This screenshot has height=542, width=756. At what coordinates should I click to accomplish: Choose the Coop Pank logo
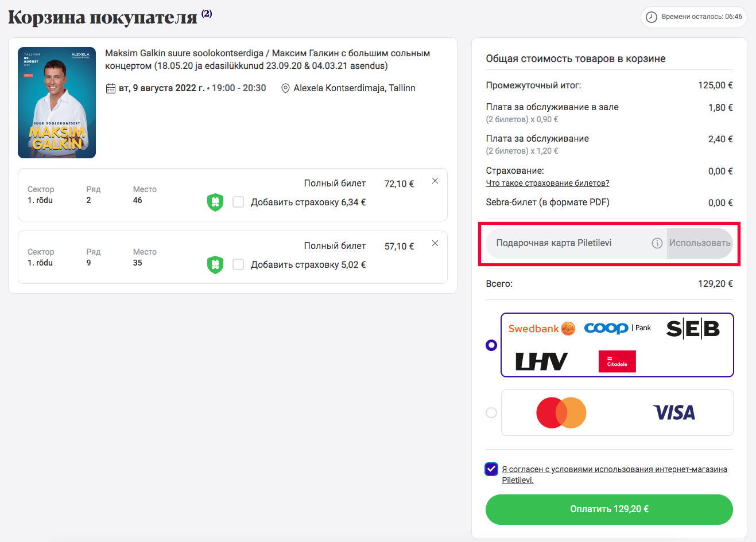[x=618, y=328]
